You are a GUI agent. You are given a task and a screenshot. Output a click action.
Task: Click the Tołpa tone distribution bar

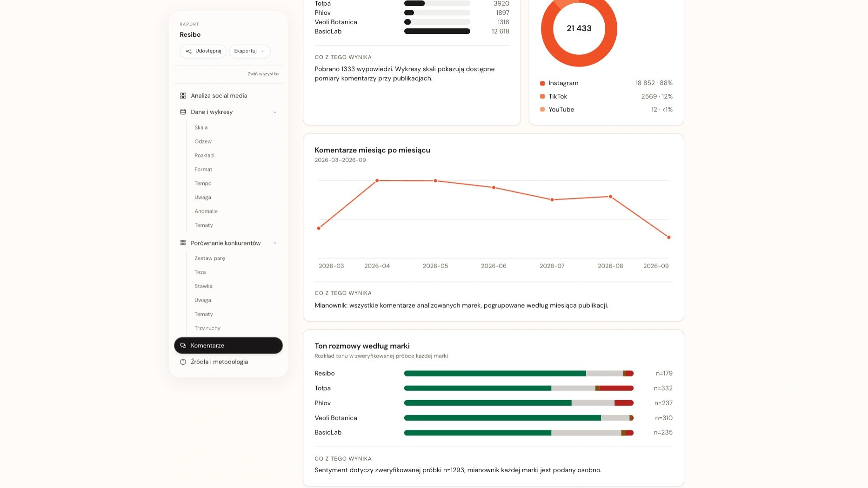point(519,388)
